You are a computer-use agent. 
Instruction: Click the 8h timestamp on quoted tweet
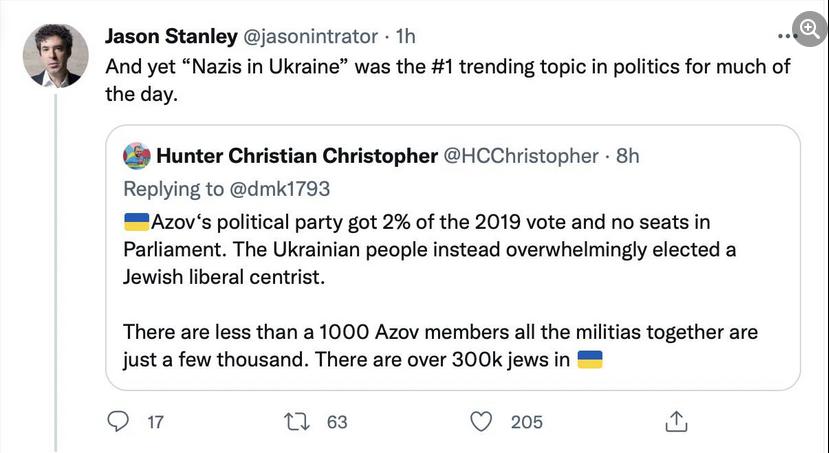tap(628, 156)
